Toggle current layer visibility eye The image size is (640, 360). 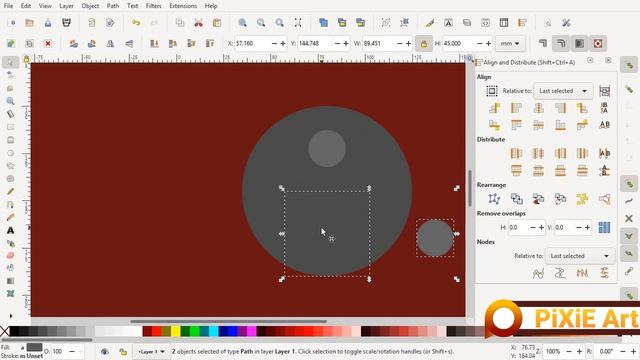(x=104, y=351)
